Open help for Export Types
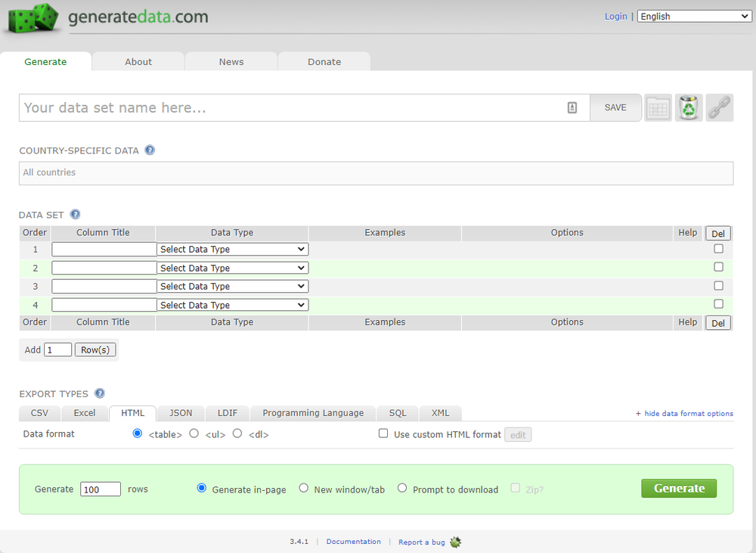This screenshot has height=553, width=756. click(99, 393)
